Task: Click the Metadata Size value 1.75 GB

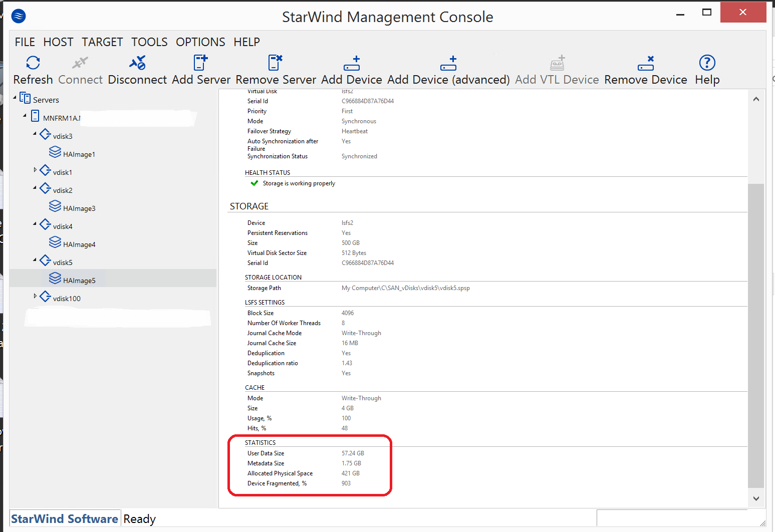Action: (x=351, y=463)
